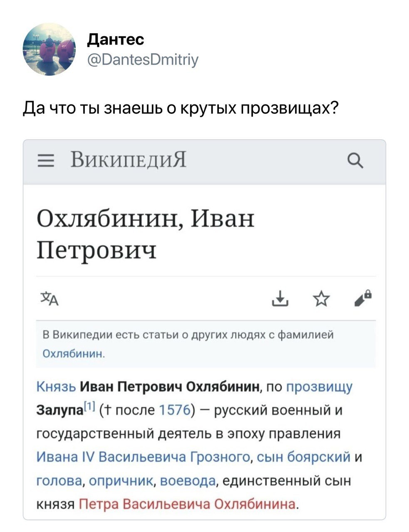The width and height of the screenshot is (409, 532).
Task: Star the article to watchlist
Action: pyautogui.click(x=321, y=298)
